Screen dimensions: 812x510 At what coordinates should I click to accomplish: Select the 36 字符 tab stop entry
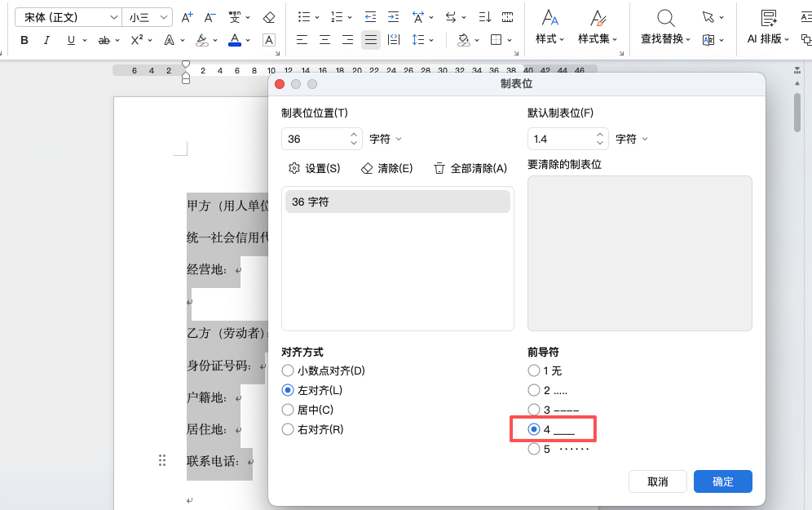[398, 202]
